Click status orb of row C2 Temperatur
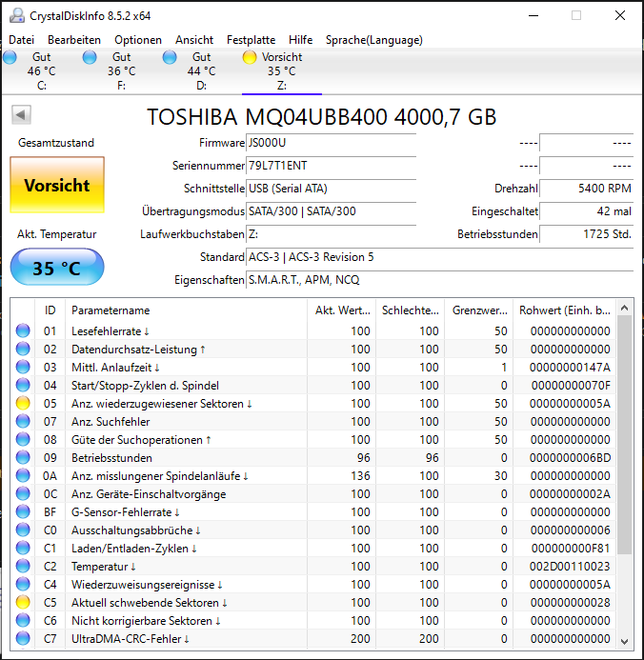The image size is (644, 660). pos(23,566)
